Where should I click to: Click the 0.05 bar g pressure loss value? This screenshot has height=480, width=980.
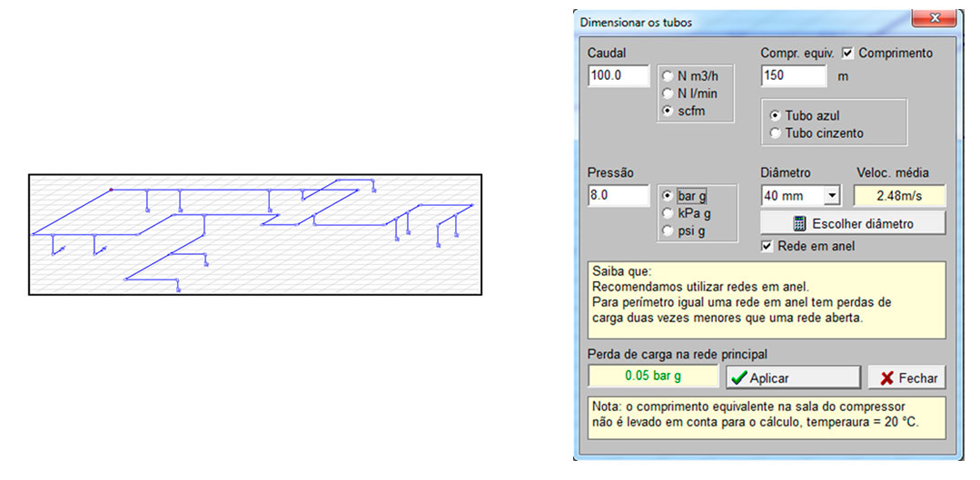[653, 377]
